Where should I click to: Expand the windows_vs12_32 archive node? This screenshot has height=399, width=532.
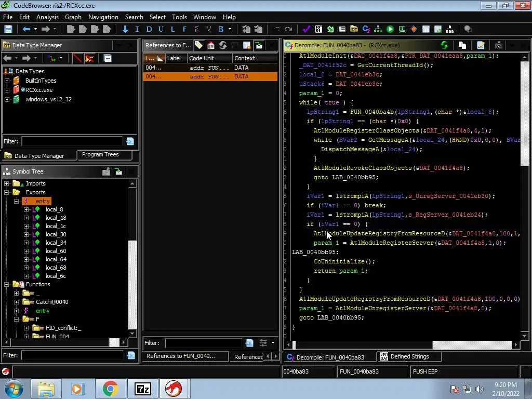coord(7,99)
